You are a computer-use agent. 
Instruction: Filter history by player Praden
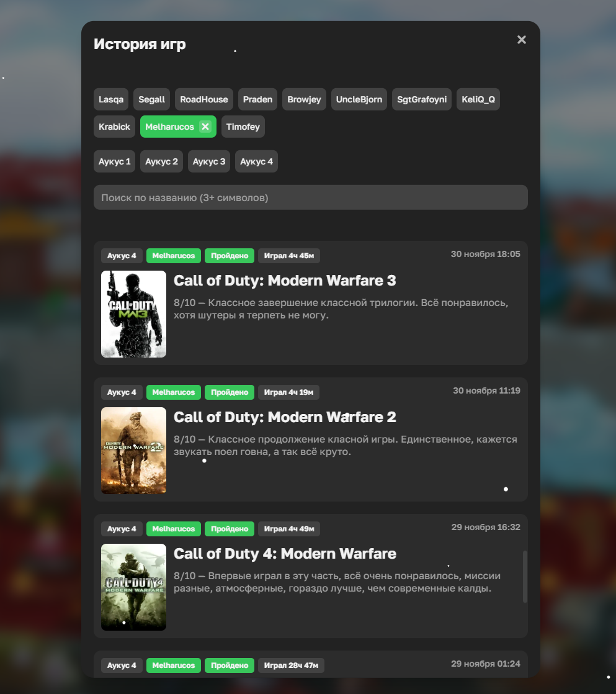click(257, 99)
